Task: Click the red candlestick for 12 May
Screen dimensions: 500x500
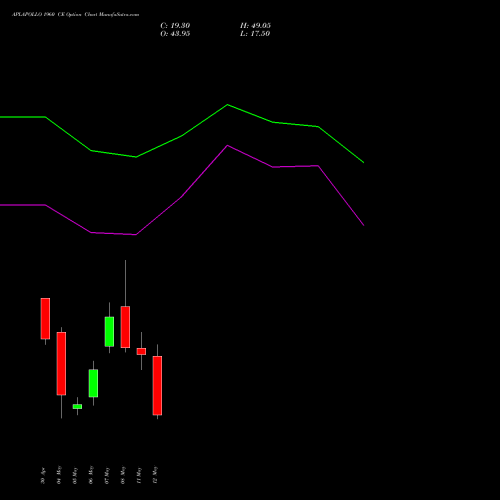Action: 157,386
